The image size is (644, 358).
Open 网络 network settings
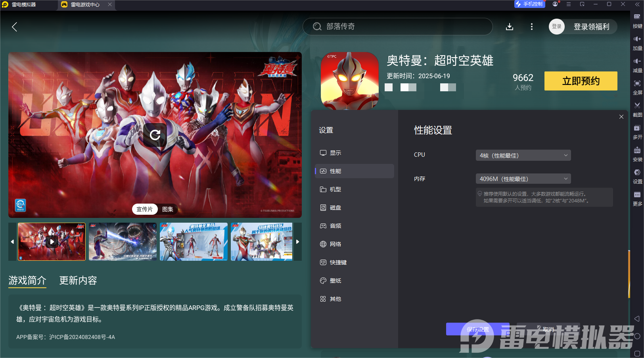(x=355, y=244)
